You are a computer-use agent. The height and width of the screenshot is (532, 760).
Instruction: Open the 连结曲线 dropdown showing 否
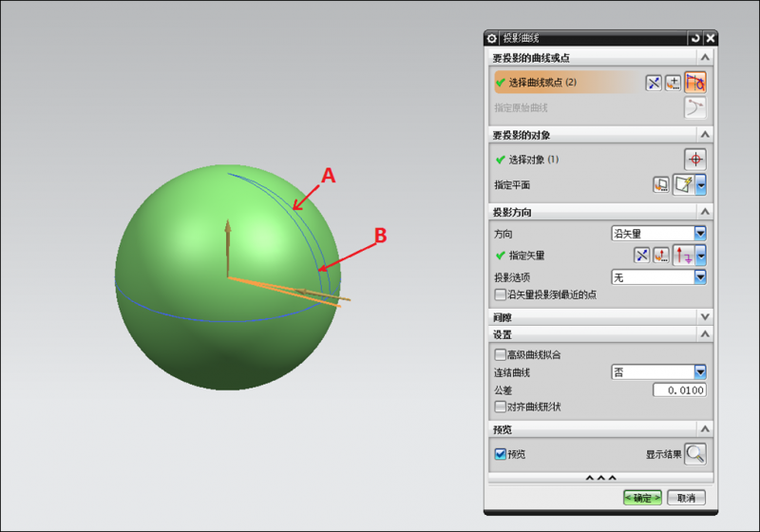(658, 372)
